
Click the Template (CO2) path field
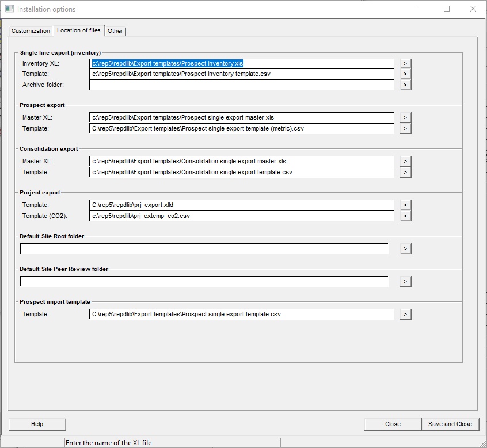241,216
